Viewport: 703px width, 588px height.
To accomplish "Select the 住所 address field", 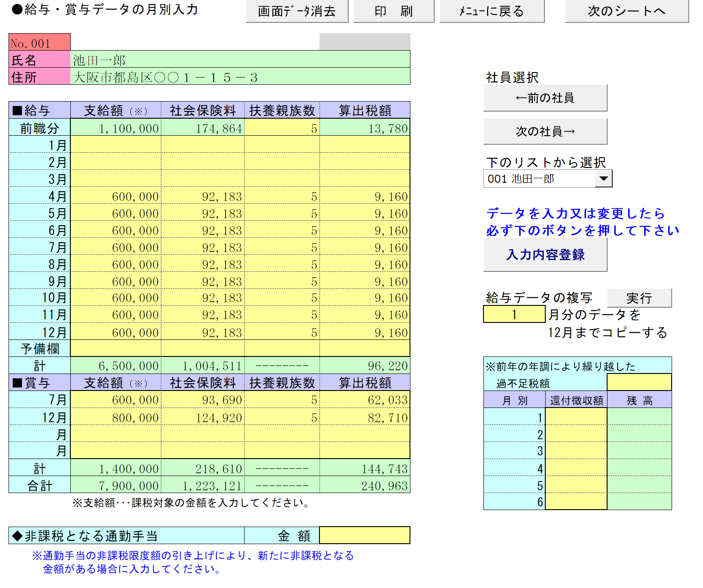I will coord(240,77).
